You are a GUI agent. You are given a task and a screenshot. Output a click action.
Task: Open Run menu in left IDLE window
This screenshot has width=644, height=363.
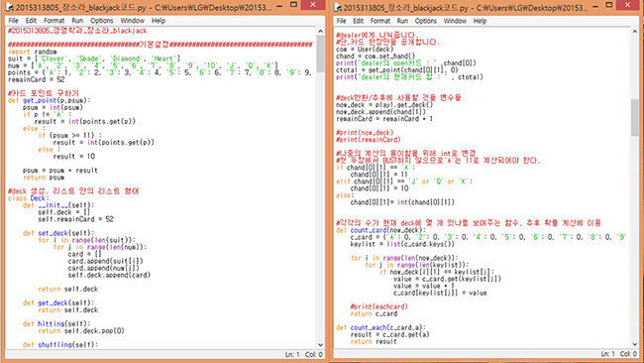(x=77, y=21)
